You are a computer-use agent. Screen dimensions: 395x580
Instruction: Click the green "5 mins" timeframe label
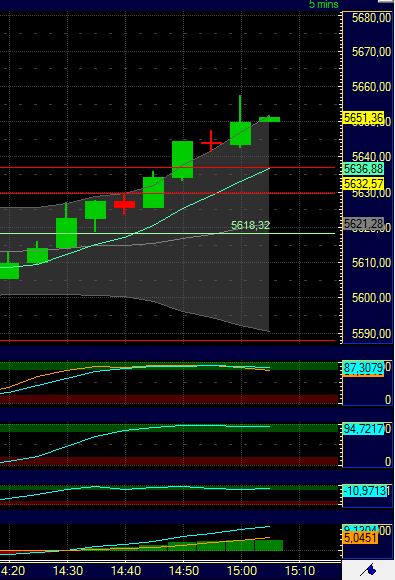(324, 4)
